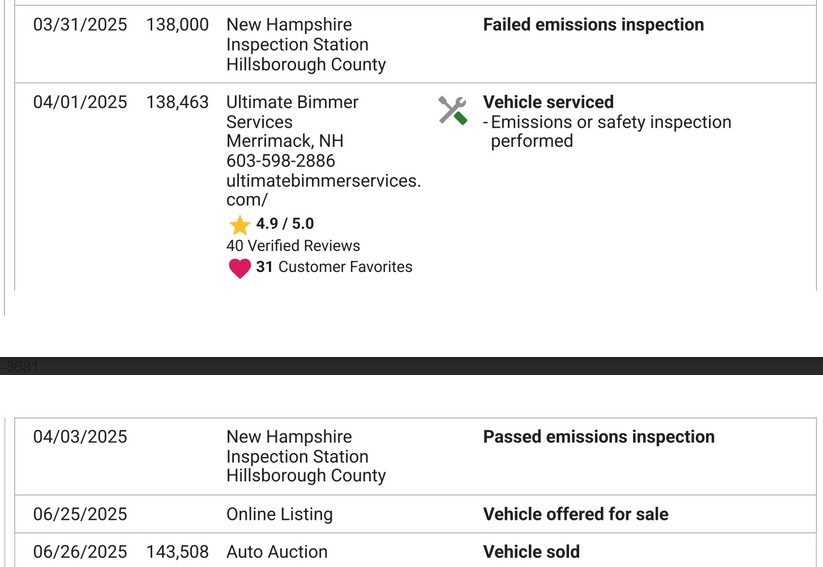Click the 40 Verified Reviews text
Viewport: 823px width, 567px height.
tap(293, 246)
